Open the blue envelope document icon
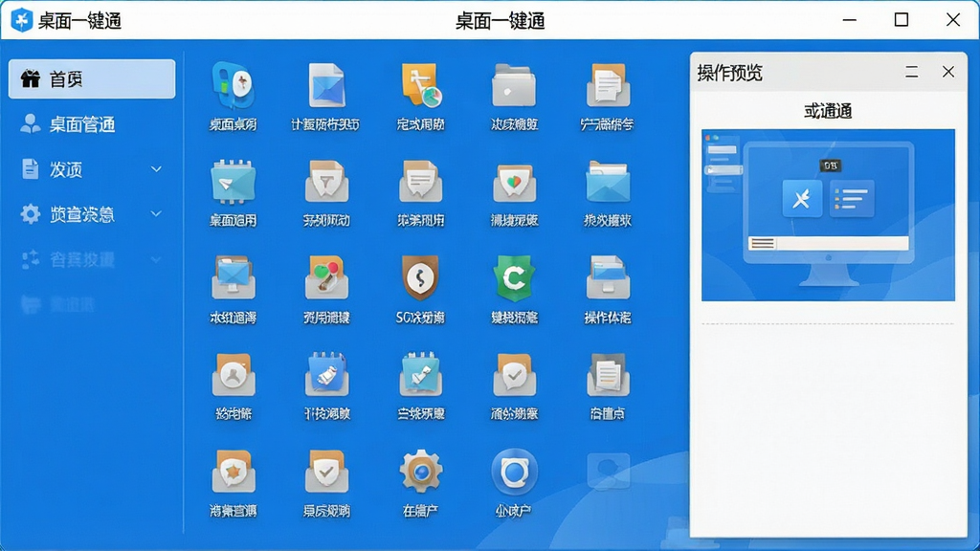This screenshot has height=551, width=980. [326, 85]
